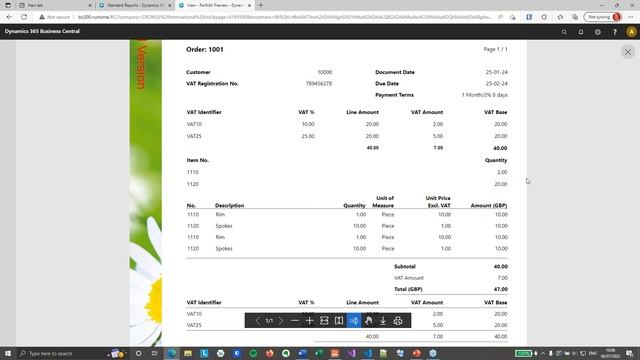The height and width of the screenshot is (360, 640).
Task: Open taskbar clock and date
Action: (x=611, y=353)
